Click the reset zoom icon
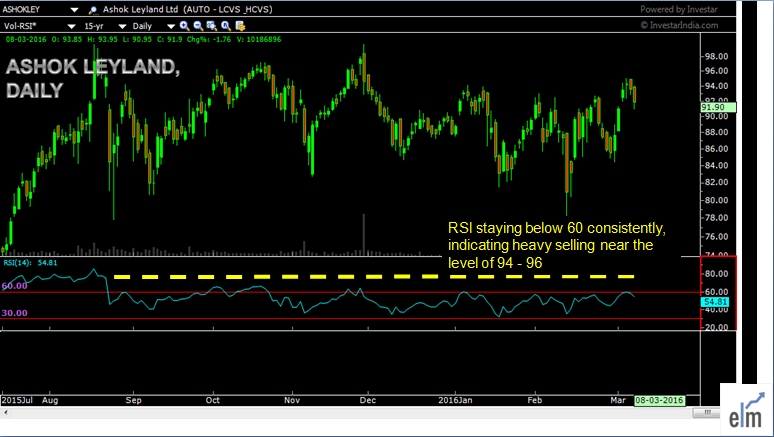Image resolution: width=774 pixels, height=437 pixels. [x=226, y=26]
